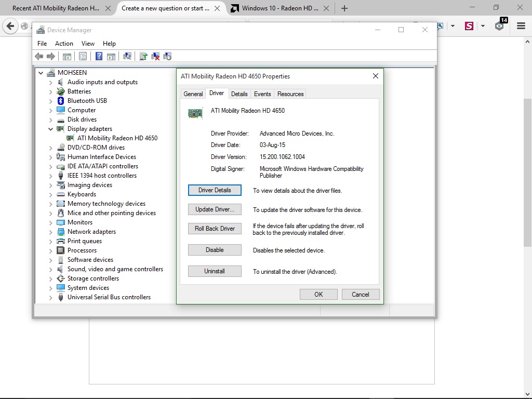
Task: Switch to the Details tab in Properties
Action: point(239,94)
